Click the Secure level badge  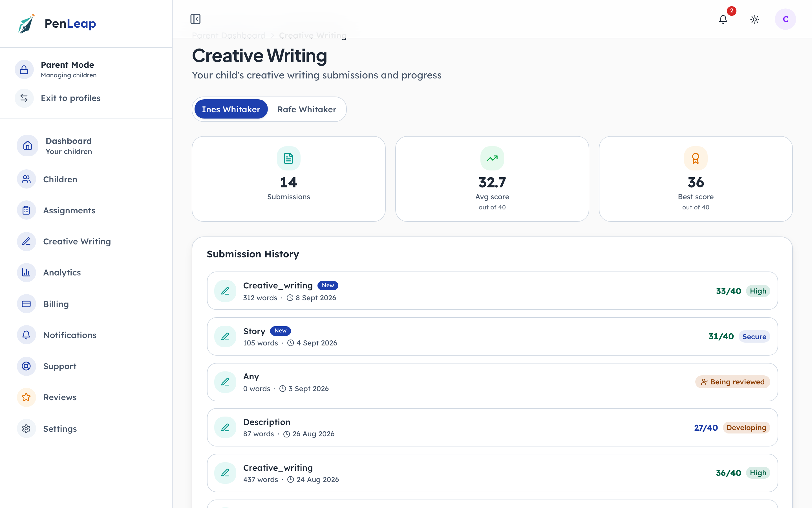tap(754, 337)
